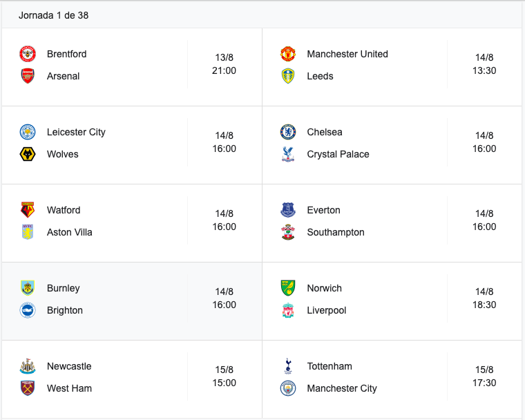The image size is (525, 420).
Task: Click the 13/8 21:00 kickoff time
Action: pyautogui.click(x=225, y=64)
